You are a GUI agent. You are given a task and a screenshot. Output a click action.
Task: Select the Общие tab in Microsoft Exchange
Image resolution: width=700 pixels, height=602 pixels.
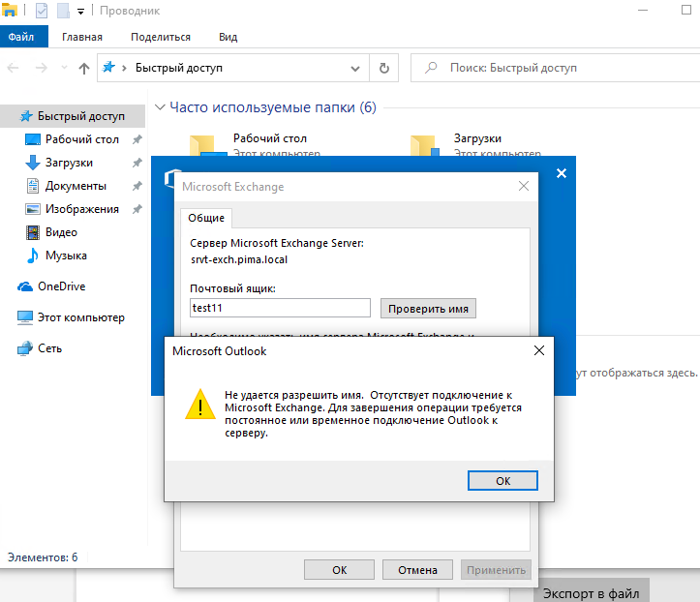(206, 218)
